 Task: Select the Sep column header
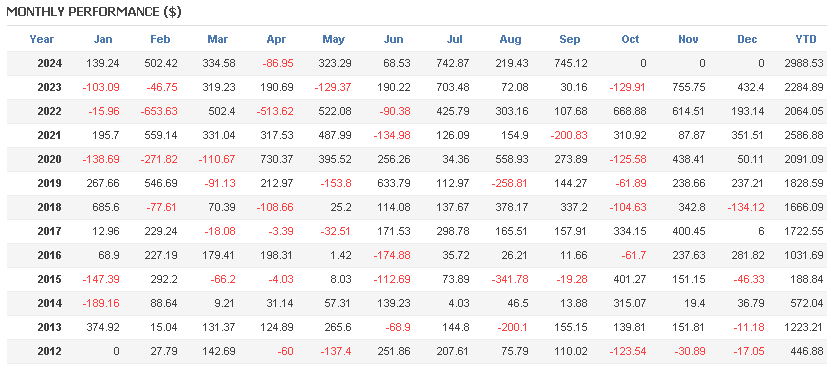click(570, 39)
